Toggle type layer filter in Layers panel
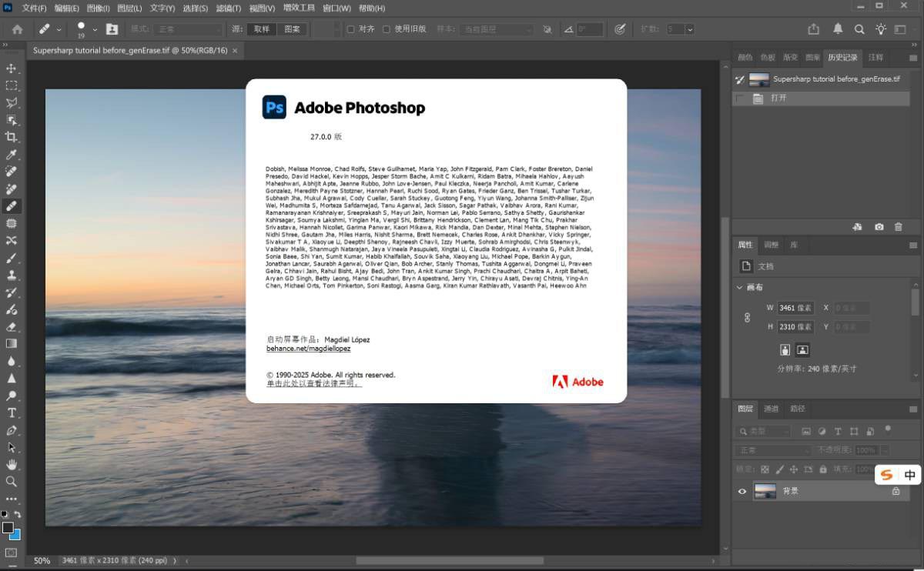This screenshot has width=924, height=571. (x=838, y=432)
